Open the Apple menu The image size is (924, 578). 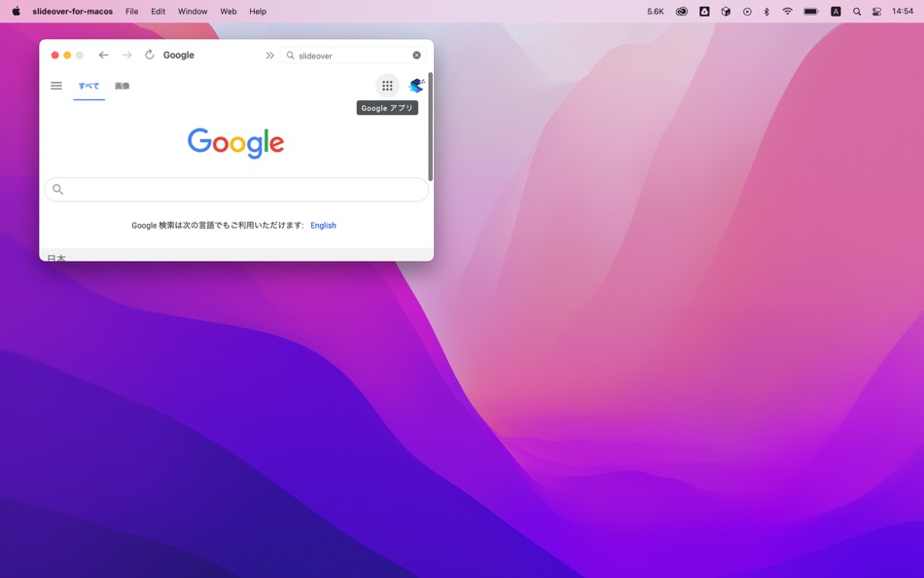coord(16,12)
